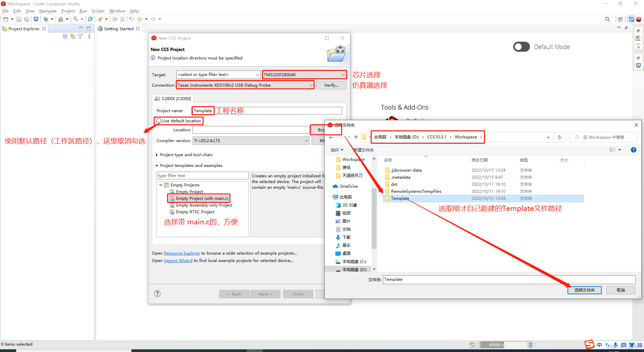Click the Sogou input method tray icon
Screen dimensions: 644x352
coord(589,345)
